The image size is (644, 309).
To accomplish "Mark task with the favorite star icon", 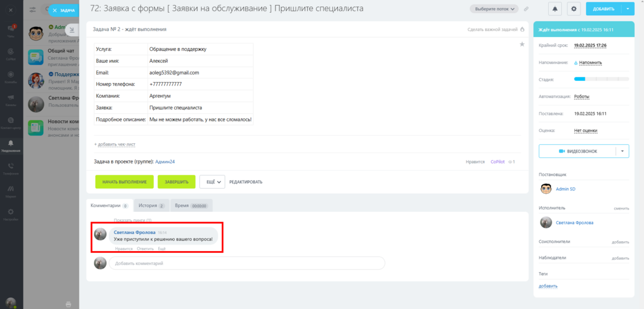I will coord(522,44).
